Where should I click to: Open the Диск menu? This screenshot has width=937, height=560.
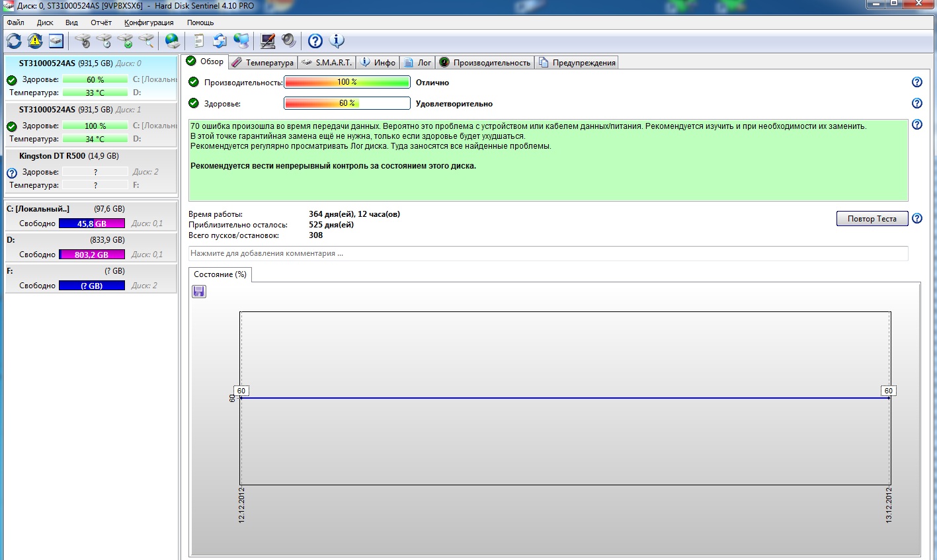45,22
